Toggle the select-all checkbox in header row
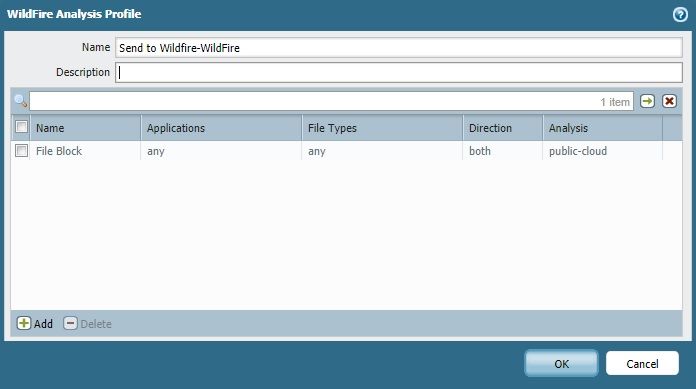Viewport: 696px width, 389px height. click(x=21, y=127)
